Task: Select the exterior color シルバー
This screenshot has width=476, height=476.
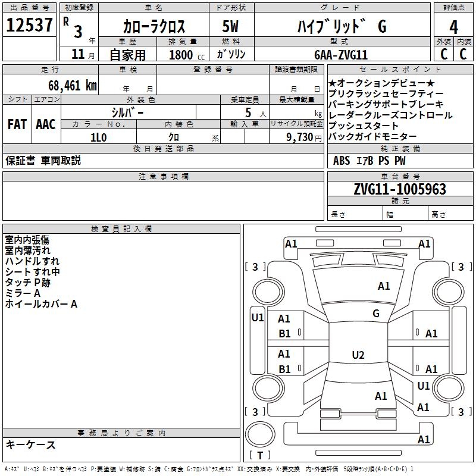Action: tap(127, 112)
